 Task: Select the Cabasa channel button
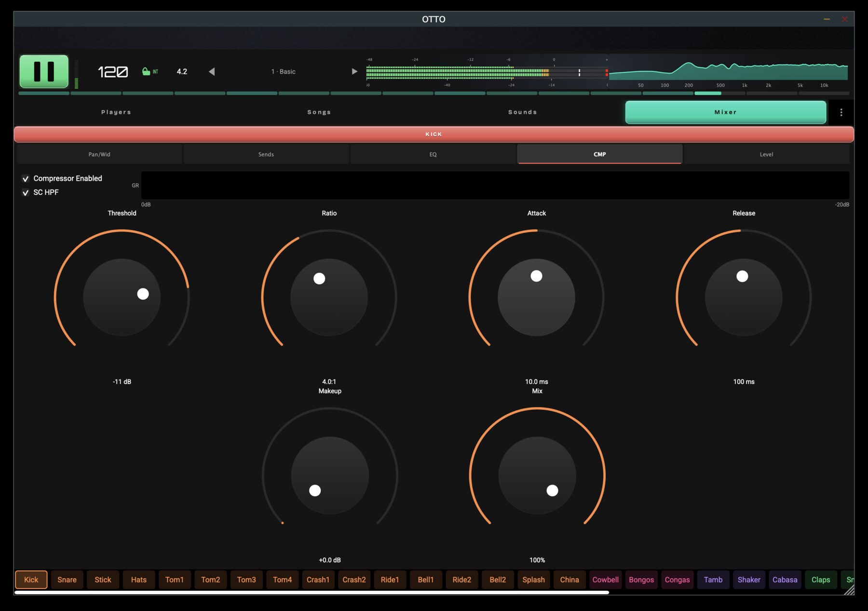tap(785, 580)
